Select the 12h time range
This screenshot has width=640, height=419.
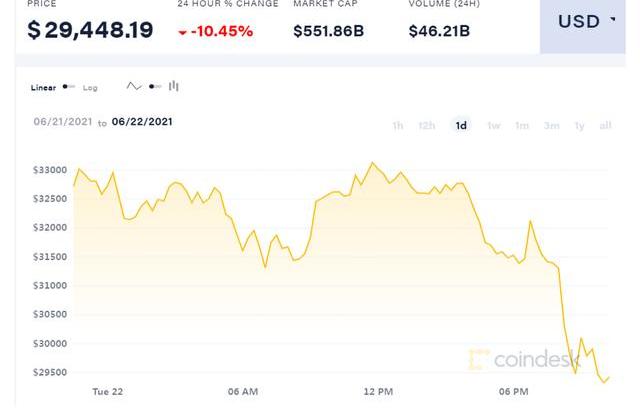tap(427, 125)
